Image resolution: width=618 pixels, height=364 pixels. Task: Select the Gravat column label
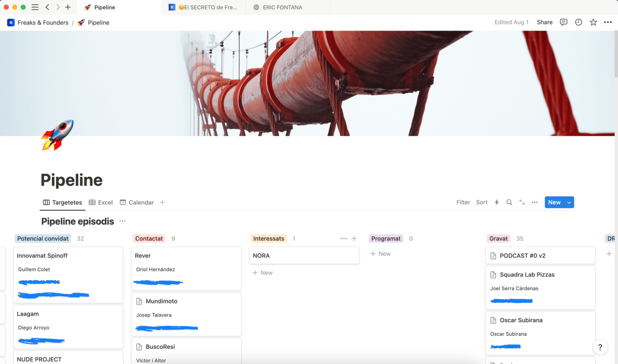[498, 238]
